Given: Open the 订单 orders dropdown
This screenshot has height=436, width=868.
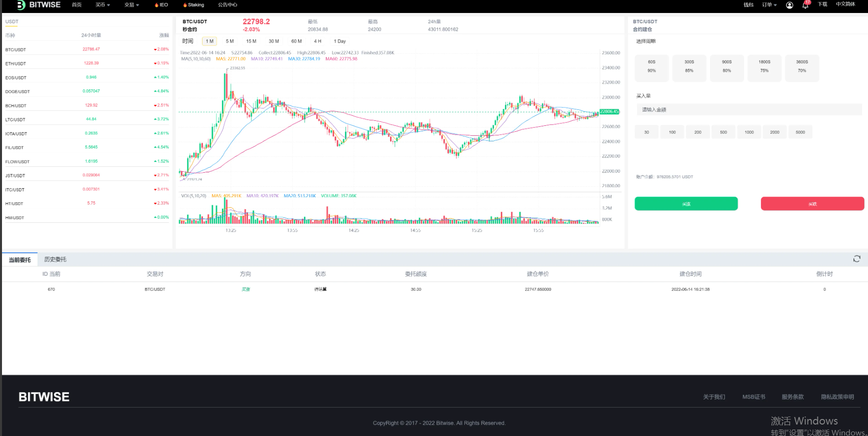Looking at the screenshot, I should click(769, 5).
